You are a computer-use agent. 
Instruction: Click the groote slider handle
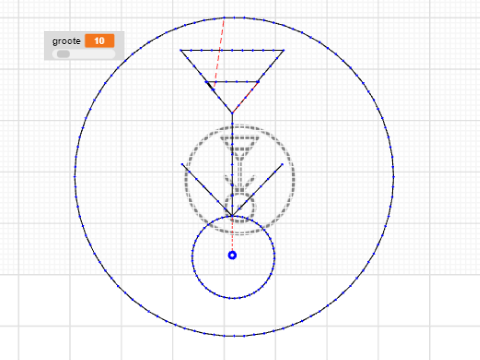pos(63,54)
